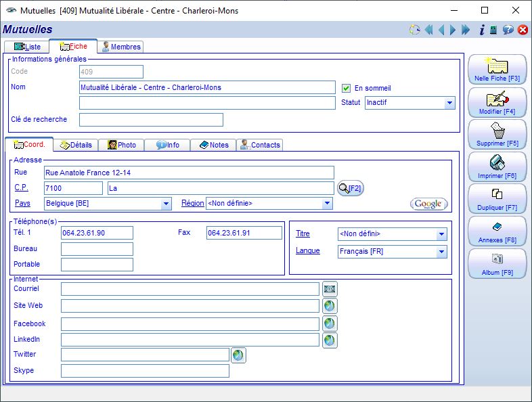The width and height of the screenshot is (532, 402).
Task: Click the Nom field with Mutualité Libérale
Action: (x=207, y=87)
